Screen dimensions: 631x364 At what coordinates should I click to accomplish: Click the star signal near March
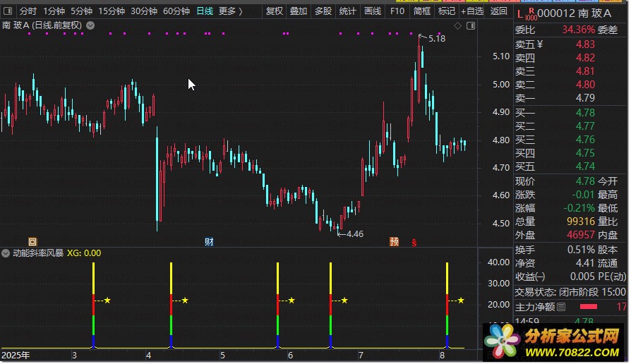(x=107, y=301)
